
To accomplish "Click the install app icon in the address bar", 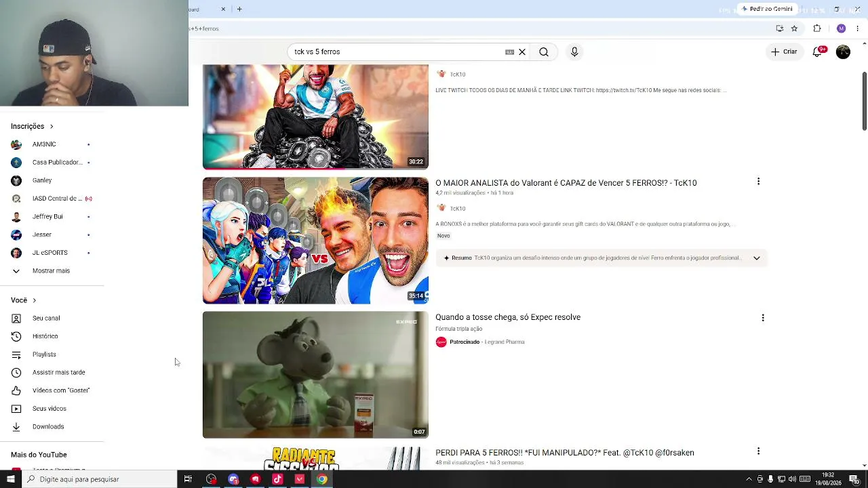I will (x=780, y=28).
